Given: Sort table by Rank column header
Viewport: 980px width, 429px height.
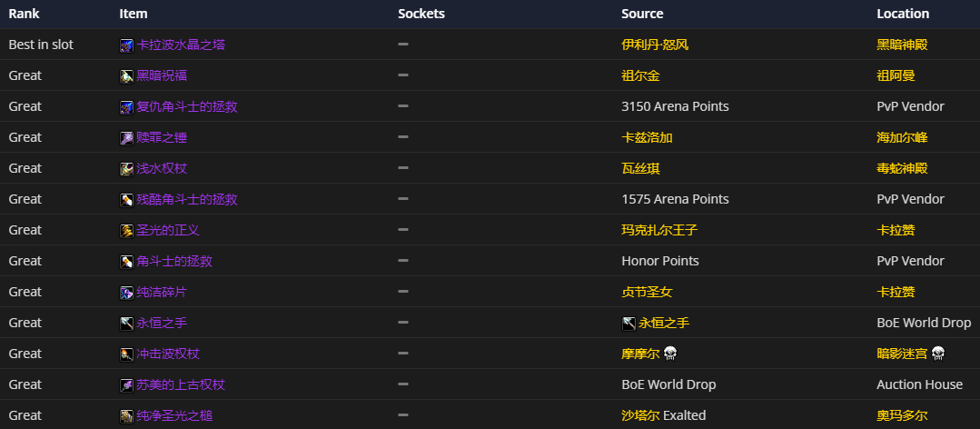Looking at the screenshot, I should point(24,14).
